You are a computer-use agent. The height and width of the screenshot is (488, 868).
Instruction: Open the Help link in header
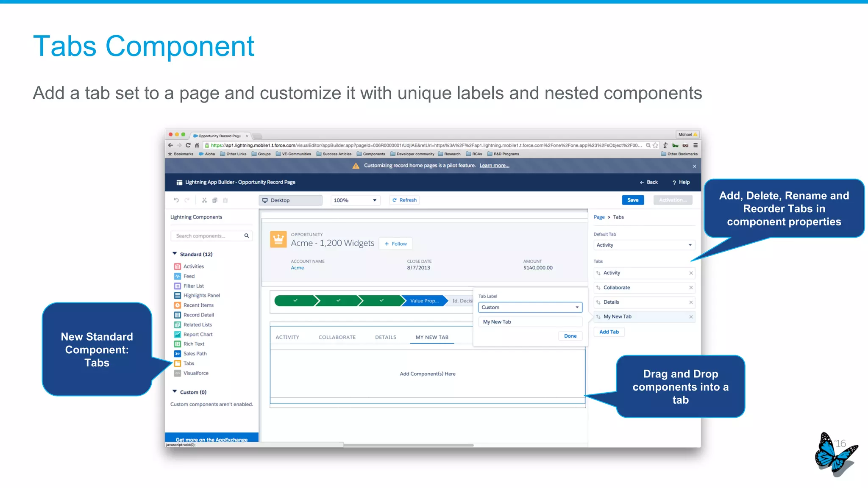681,182
